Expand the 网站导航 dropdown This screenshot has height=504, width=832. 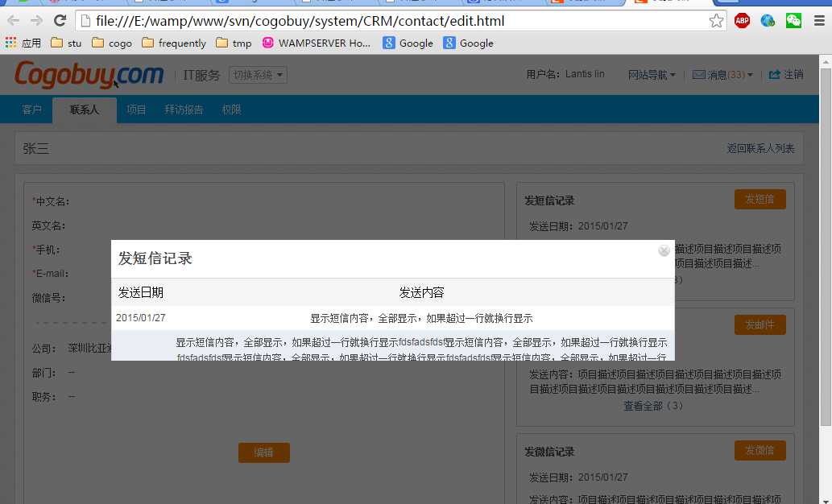652,75
